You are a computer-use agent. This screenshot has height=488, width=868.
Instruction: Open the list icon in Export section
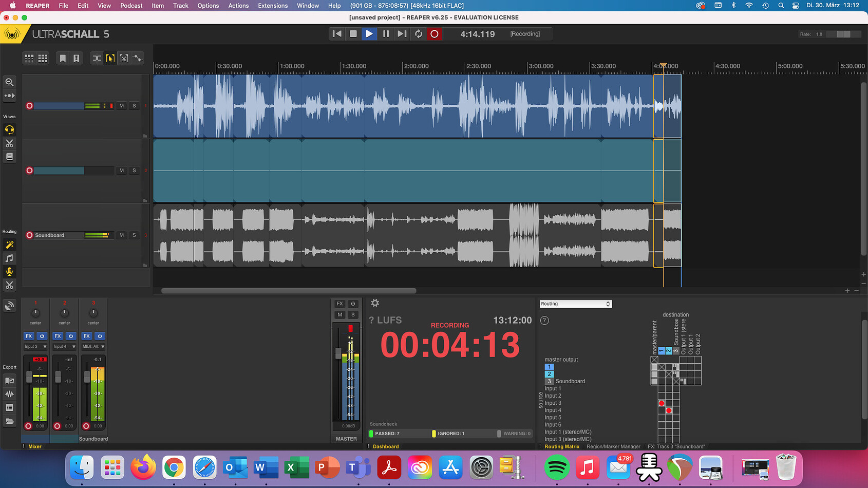[x=9, y=407]
